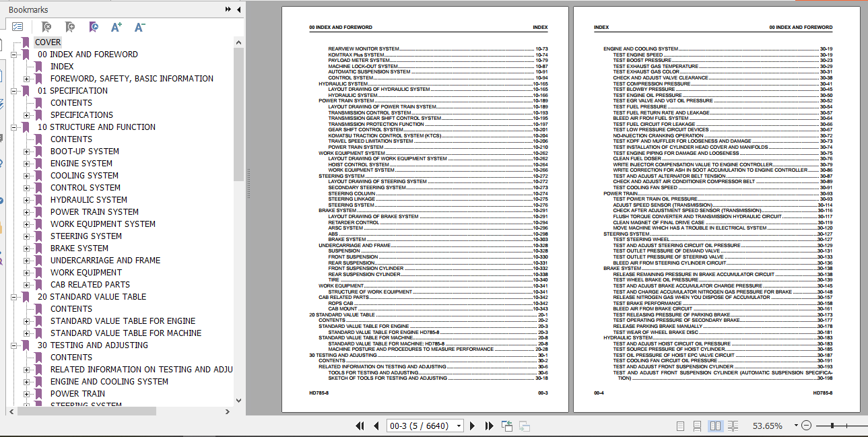Expand the HYDRAULIC SYSTEM bookmark

coord(27,200)
